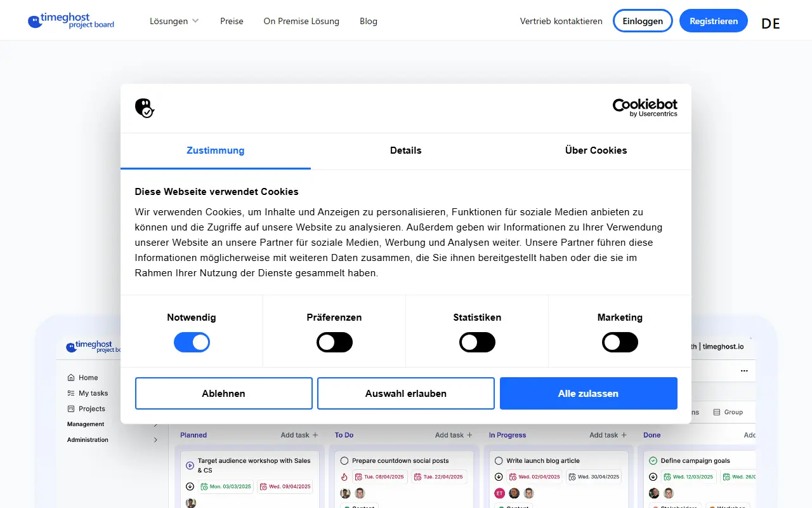The image size is (812, 508).
Task: Mark Write launch blog article circle complete
Action: [499, 461]
